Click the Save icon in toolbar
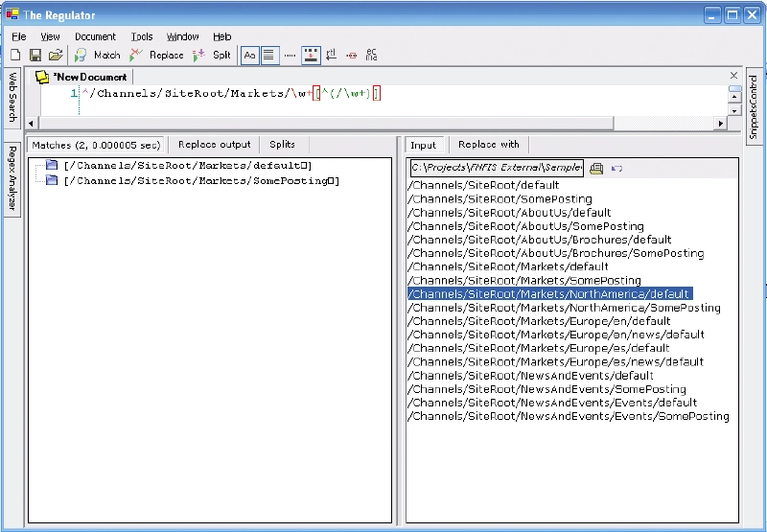767x532 pixels. pos(35,55)
